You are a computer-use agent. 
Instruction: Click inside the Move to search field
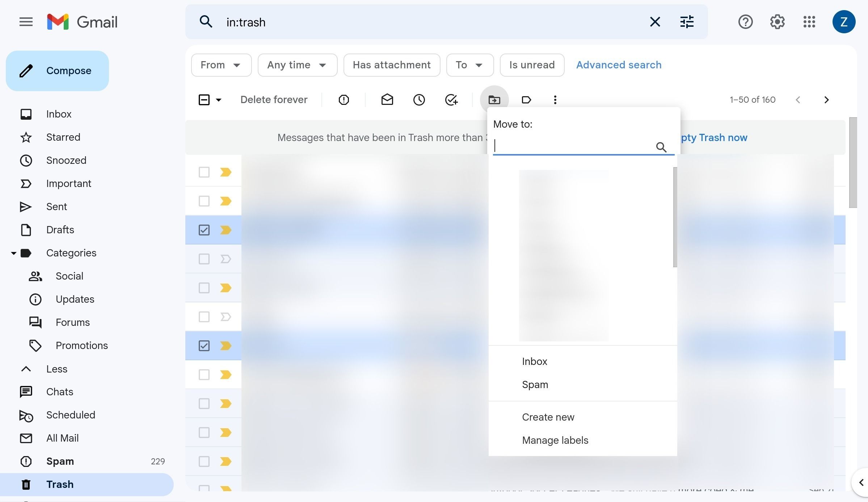[572, 146]
